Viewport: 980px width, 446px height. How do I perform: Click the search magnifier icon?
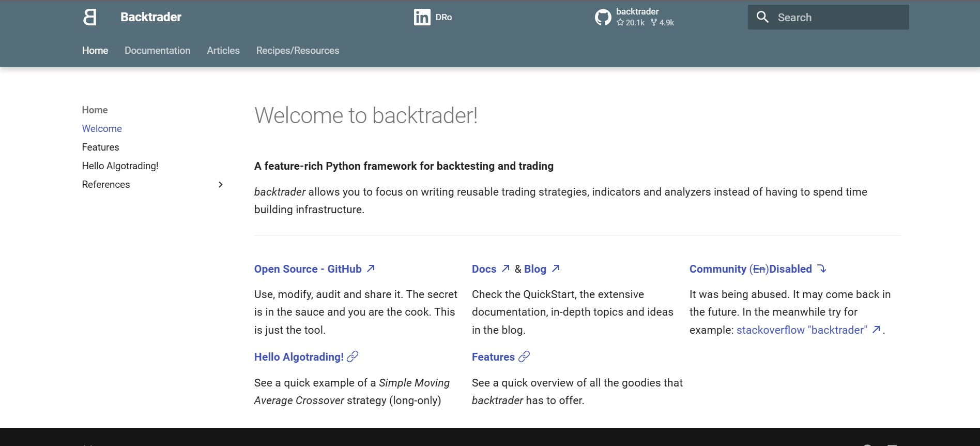tap(762, 17)
